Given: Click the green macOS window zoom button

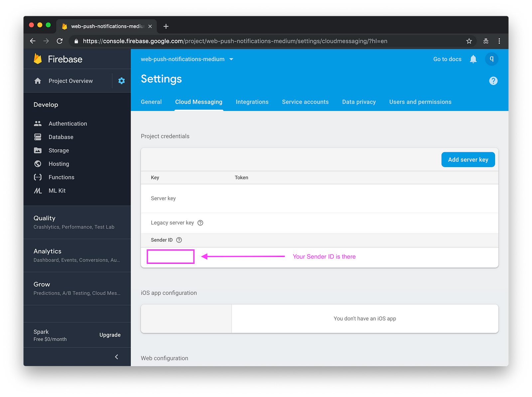Looking at the screenshot, I should coord(48,25).
